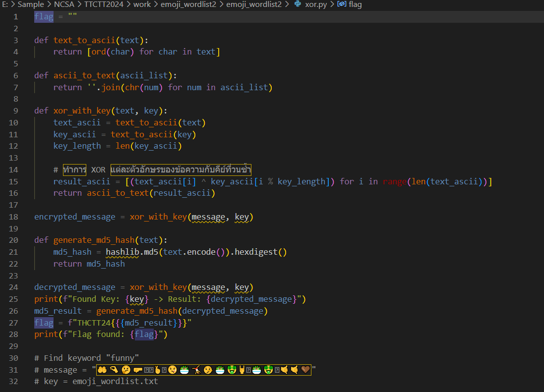Viewport: 544px width, 392px height.
Task: Click the E: drive breadcrumb root
Action: click(x=5, y=4)
